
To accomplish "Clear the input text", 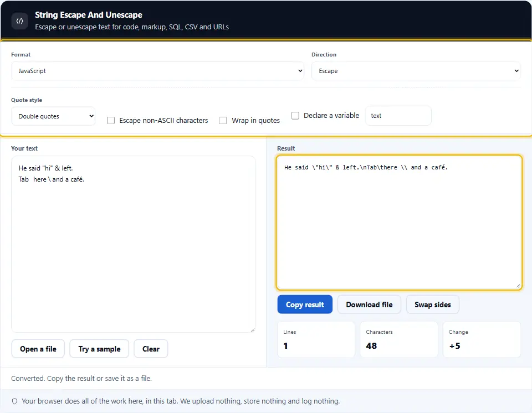I will click(151, 349).
